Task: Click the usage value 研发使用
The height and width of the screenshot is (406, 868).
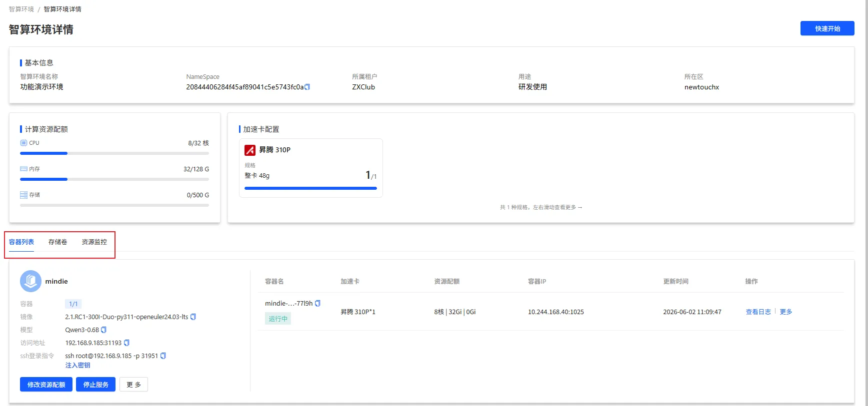Action: 532,87
